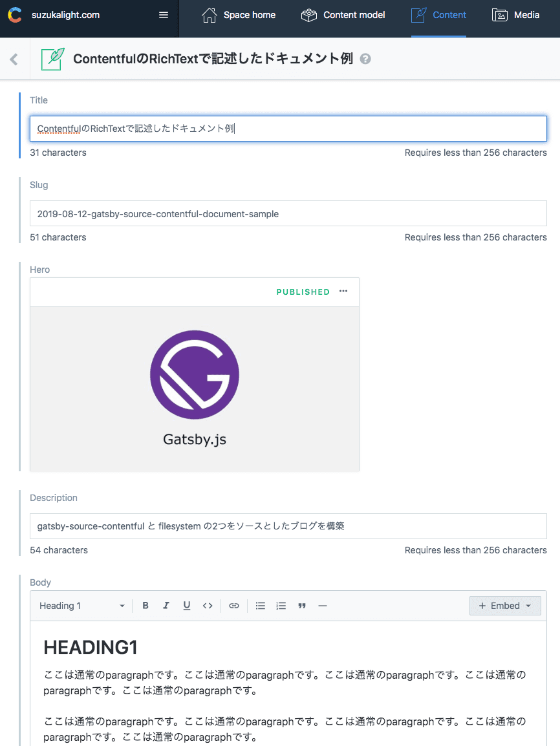Open the Heading 1 style dropdown
The height and width of the screenshot is (746, 560).
pyautogui.click(x=82, y=606)
